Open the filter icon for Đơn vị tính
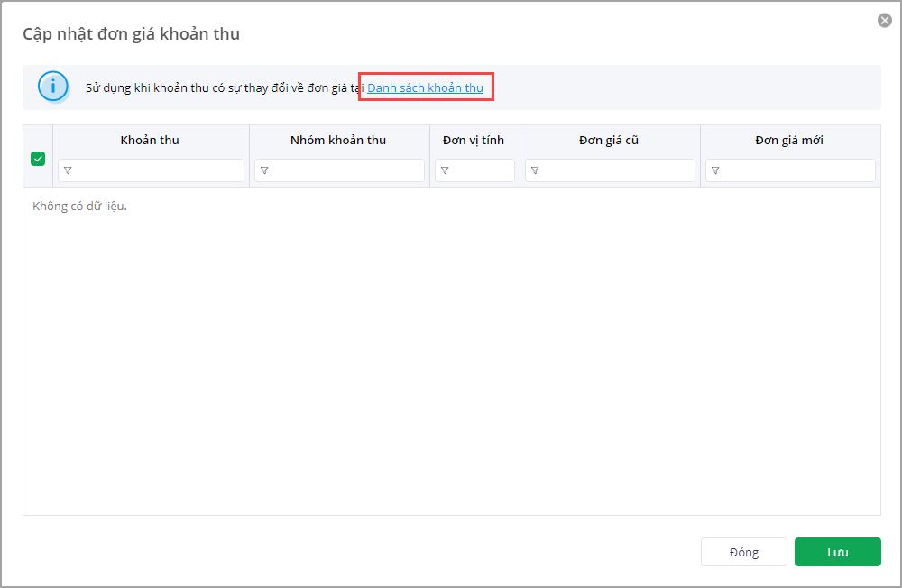The image size is (902, 588). click(x=445, y=170)
